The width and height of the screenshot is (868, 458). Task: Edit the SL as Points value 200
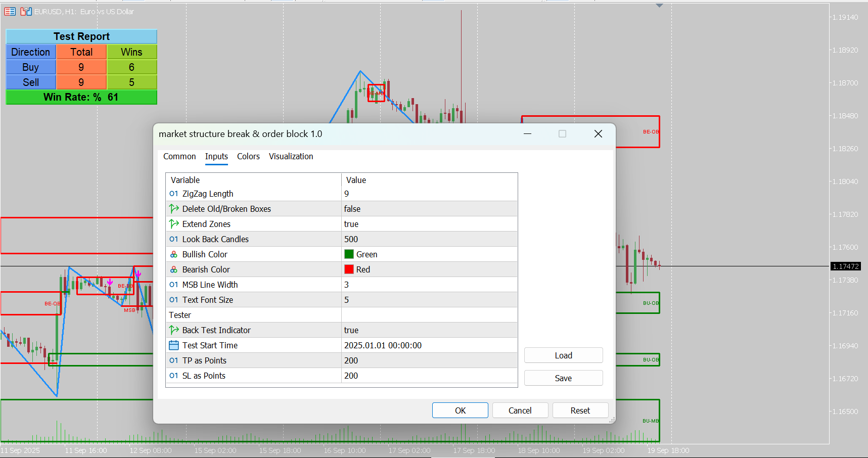430,376
